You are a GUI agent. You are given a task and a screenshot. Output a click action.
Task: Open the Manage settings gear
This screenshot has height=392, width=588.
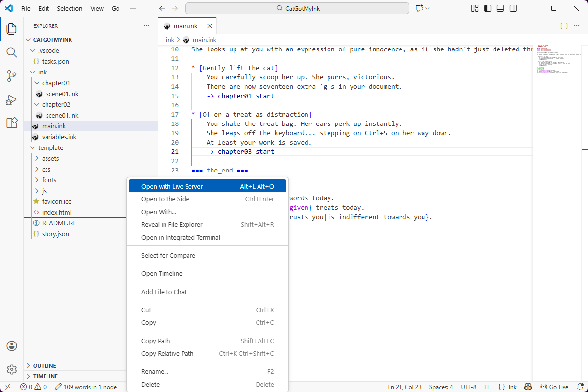click(11, 369)
